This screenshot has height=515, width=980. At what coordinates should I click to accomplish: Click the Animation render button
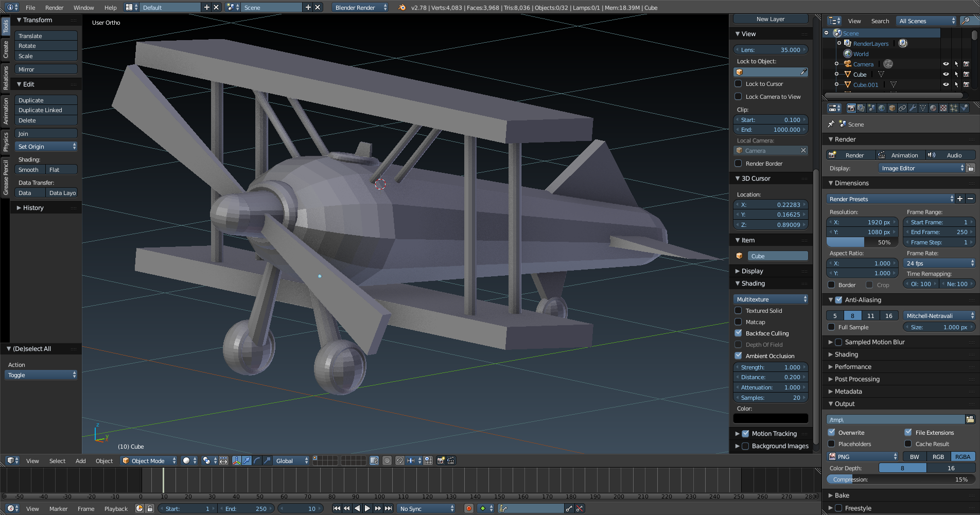[900, 155]
